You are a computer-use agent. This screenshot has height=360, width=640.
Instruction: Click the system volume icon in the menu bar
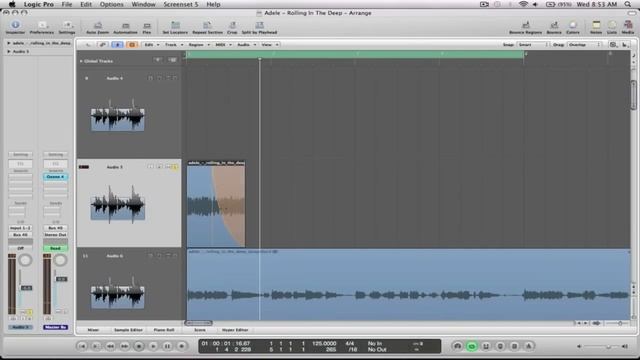click(x=536, y=4)
